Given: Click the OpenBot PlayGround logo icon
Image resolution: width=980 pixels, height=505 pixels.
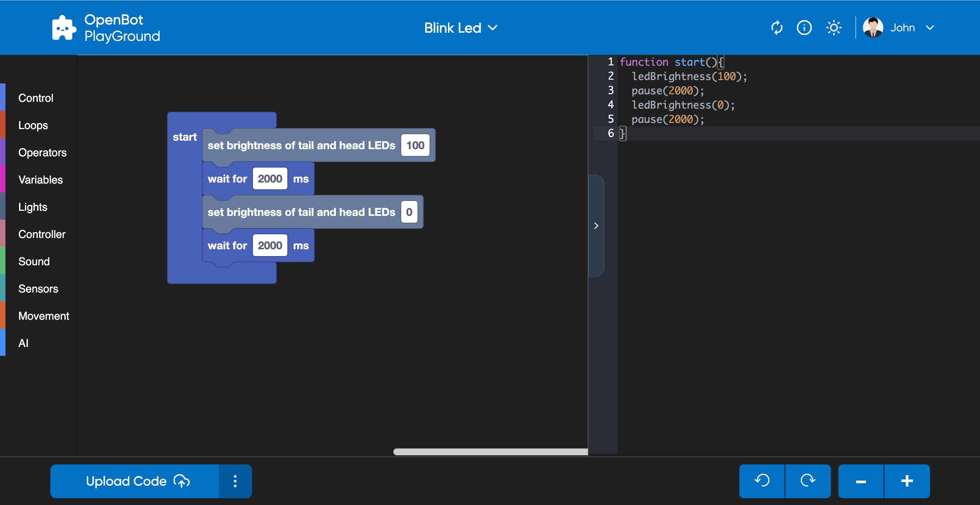Looking at the screenshot, I should pos(64,28).
